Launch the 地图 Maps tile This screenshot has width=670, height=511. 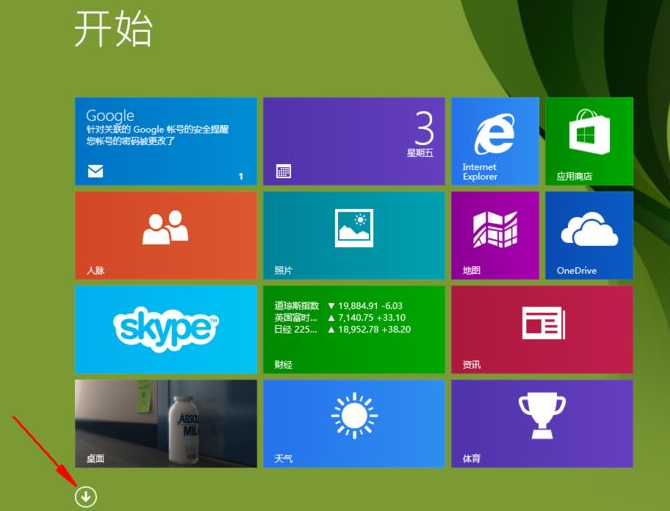point(494,235)
